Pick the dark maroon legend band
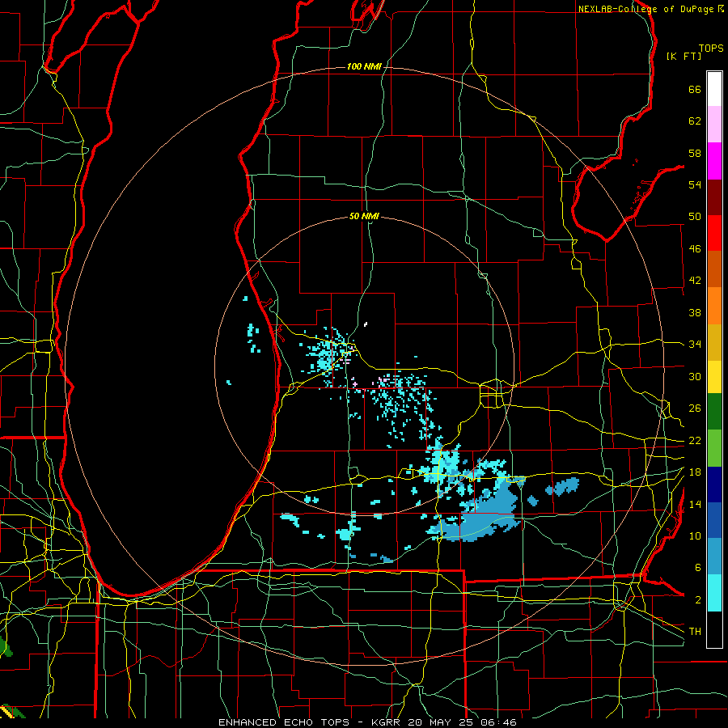 click(714, 197)
